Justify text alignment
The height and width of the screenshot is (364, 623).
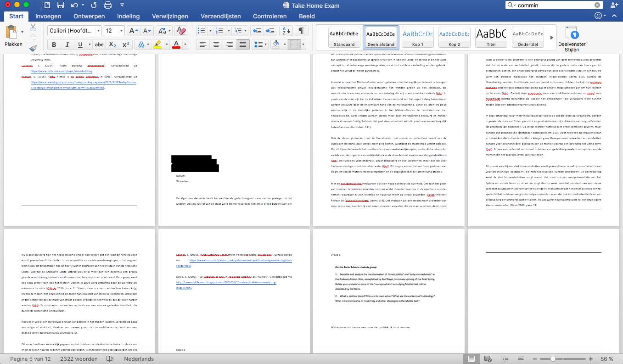pos(243,45)
